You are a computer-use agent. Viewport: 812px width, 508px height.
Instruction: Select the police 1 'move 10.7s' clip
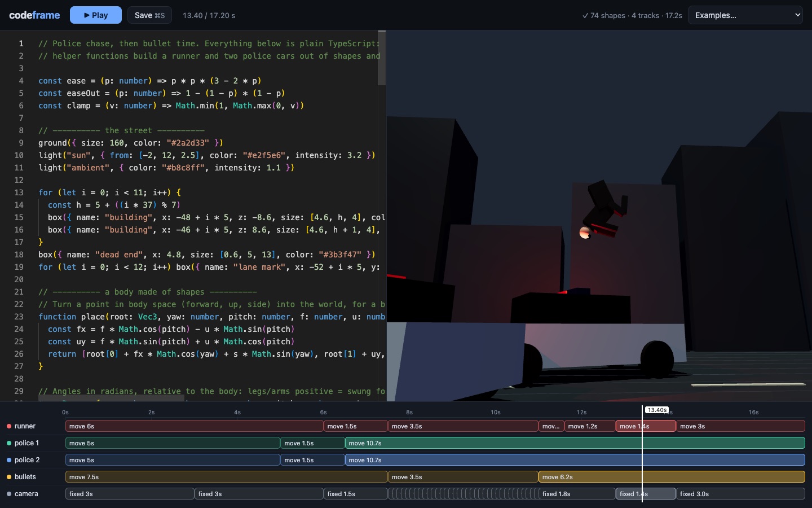(575, 443)
